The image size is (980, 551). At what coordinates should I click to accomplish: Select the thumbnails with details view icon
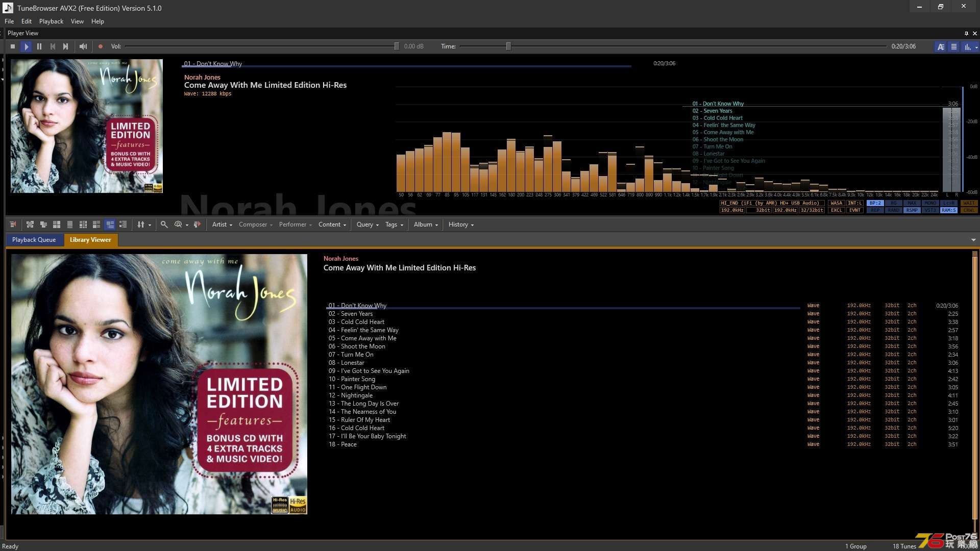96,224
